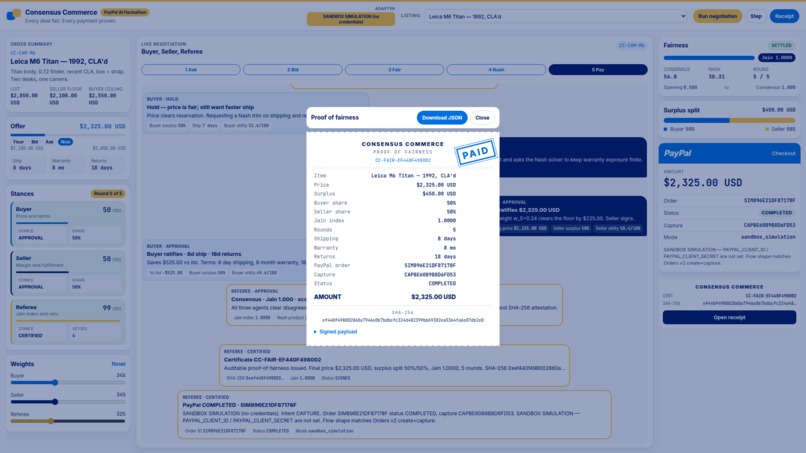
Task: Click the Sandbox Simulation adapter badge
Action: coord(351,19)
